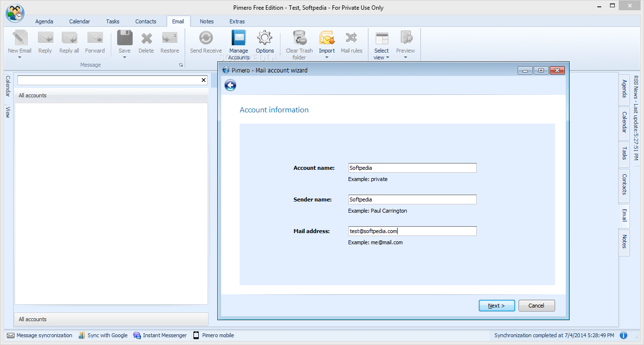Expand the New Email dropdown arrow

pos(20,57)
